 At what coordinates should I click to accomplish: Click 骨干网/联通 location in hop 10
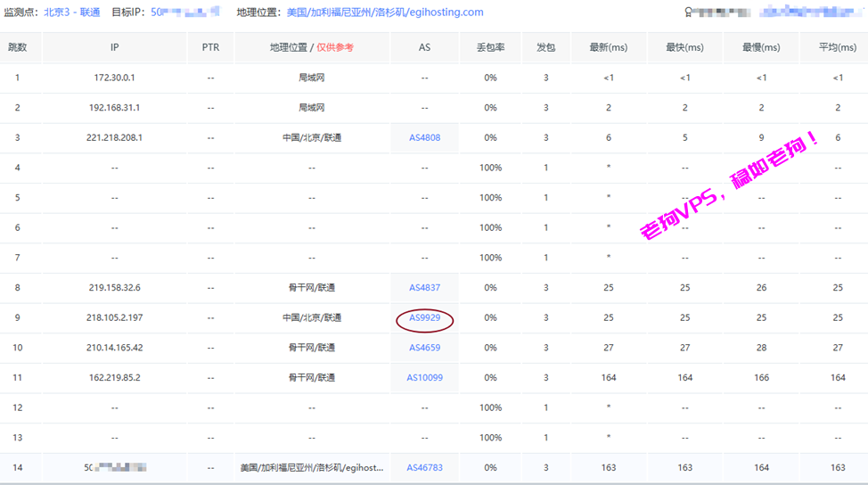pos(312,348)
